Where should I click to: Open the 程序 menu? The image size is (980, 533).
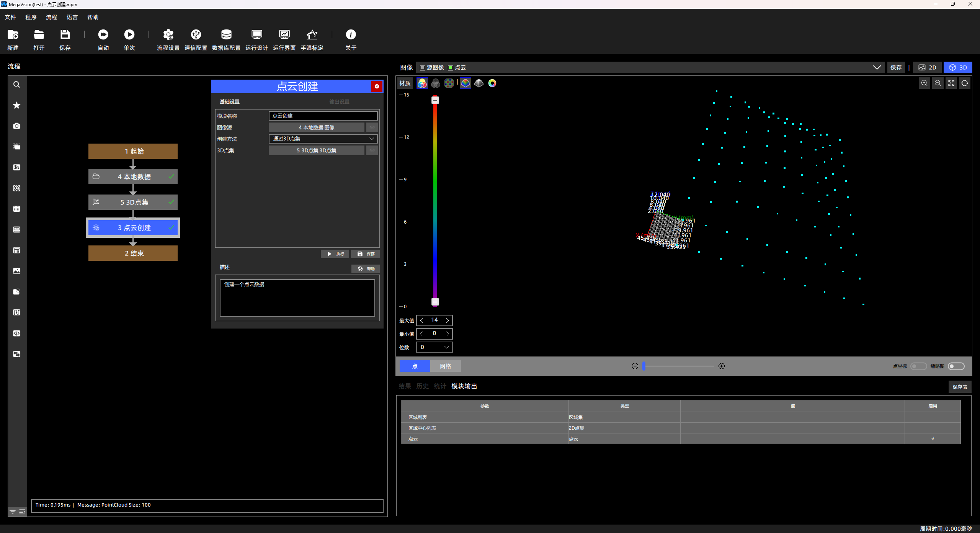(31, 17)
